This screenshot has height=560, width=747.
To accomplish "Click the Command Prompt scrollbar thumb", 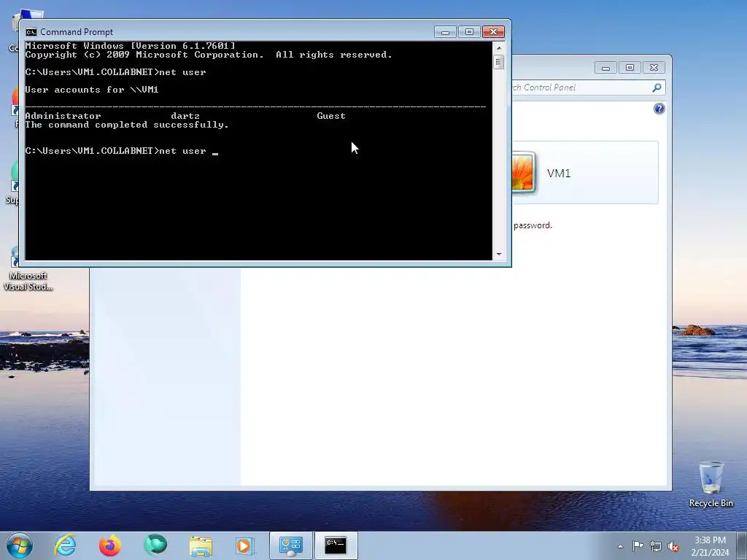I will [499, 62].
